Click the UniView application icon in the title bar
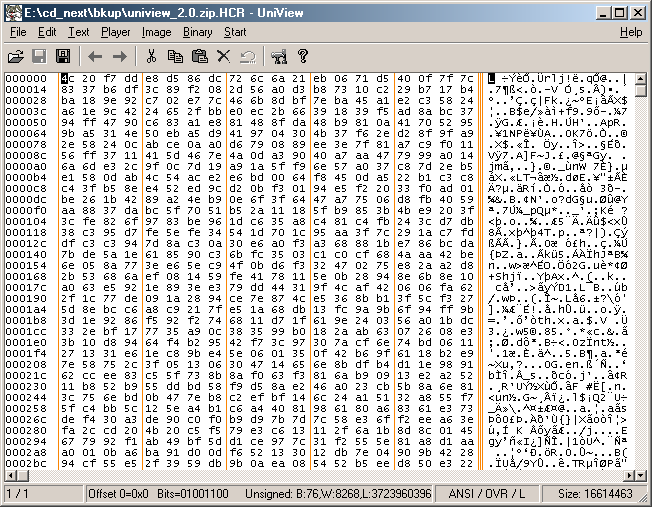 click(x=14, y=13)
